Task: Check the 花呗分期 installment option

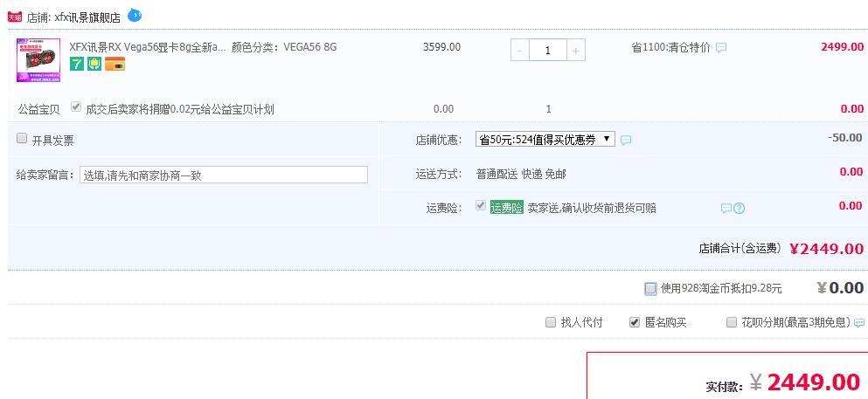Action: coord(732,322)
